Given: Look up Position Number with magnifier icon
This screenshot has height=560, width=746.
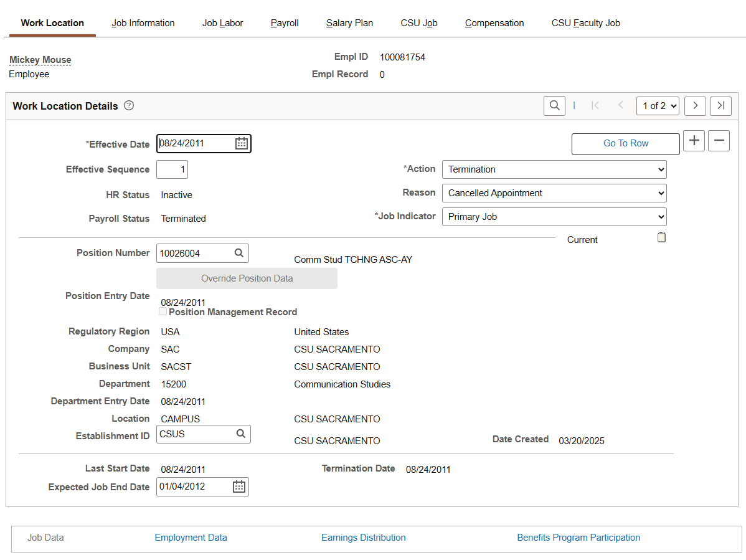Looking at the screenshot, I should pyautogui.click(x=238, y=254).
